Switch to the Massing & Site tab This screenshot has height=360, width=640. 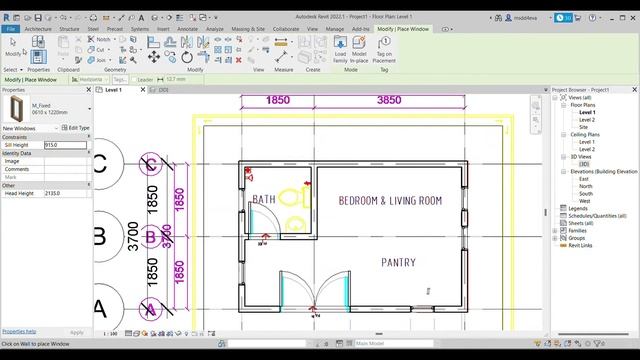[x=248, y=29]
